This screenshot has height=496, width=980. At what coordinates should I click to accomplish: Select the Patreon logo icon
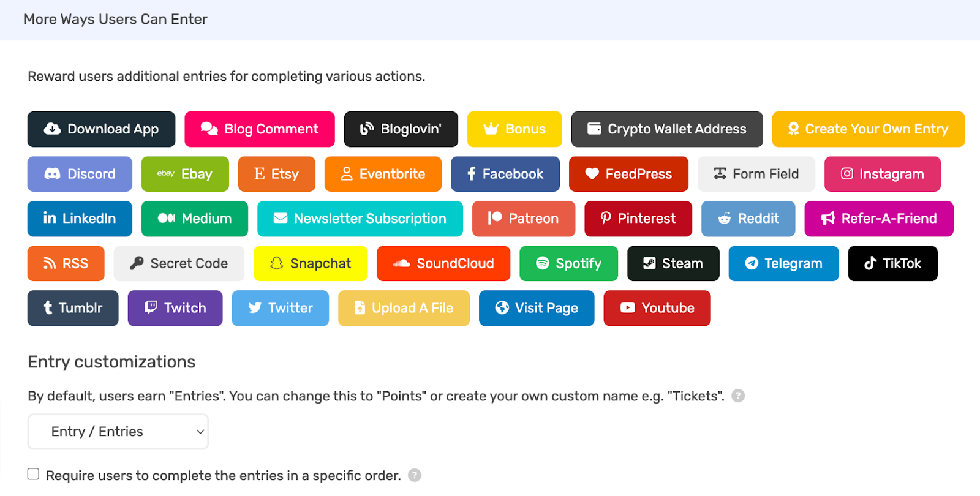[x=495, y=218]
